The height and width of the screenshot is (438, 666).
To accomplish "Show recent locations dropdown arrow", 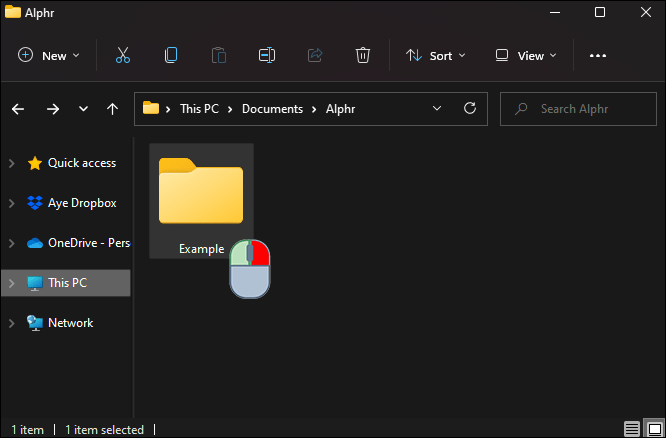I will click(x=83, y=109).
